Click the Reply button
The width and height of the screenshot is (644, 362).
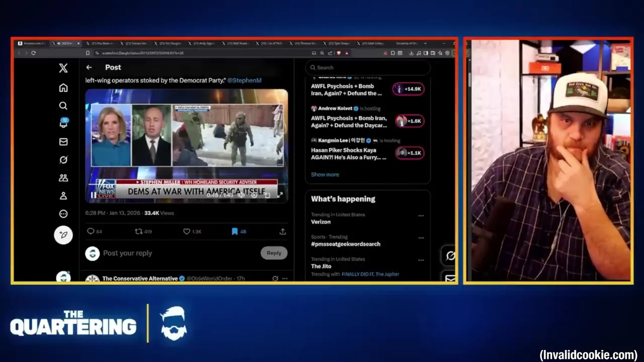274,253
